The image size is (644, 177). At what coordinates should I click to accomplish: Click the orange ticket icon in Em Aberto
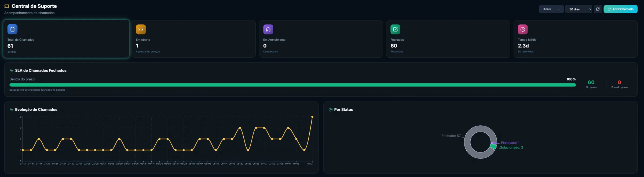click(141, 29)
